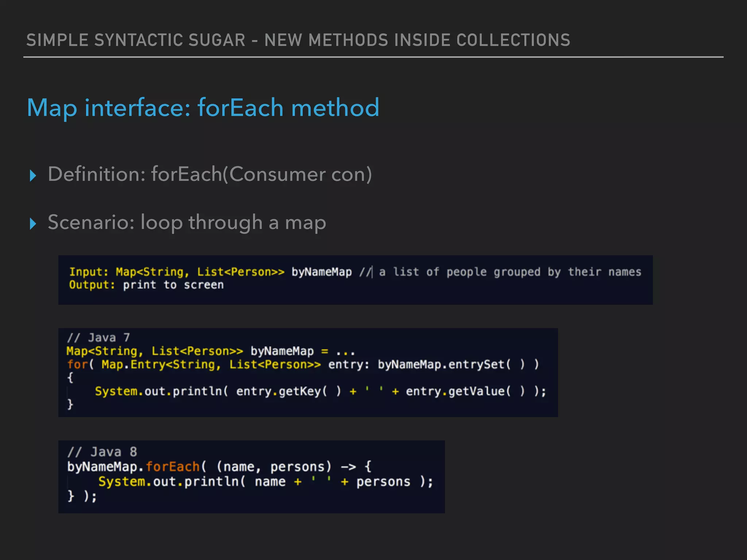Click the closing '} );' line in the Java 8 block
Screen dimensions: 747x560
point(82,496)
